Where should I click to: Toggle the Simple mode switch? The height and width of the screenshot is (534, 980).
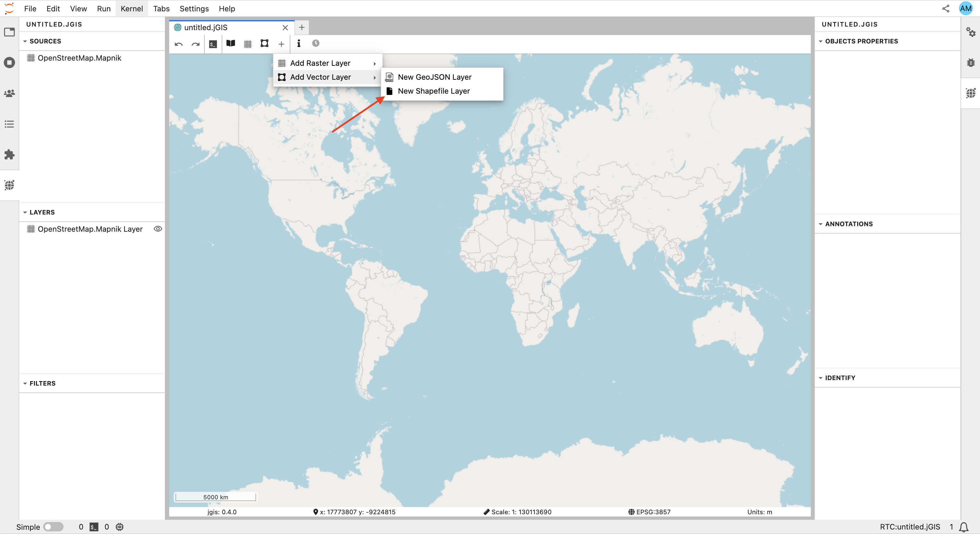53,527
